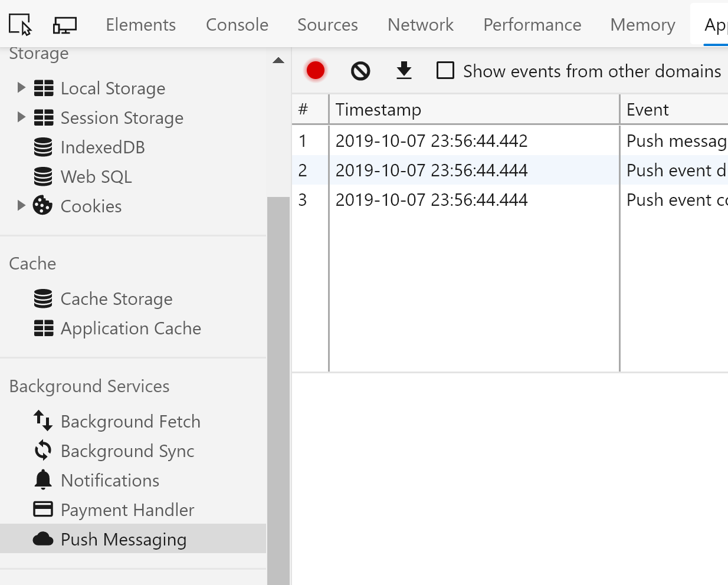Expand the Cookies section
Image resolution: width=728 pixels, height=585 pixels.
click(x=21, y=205)
